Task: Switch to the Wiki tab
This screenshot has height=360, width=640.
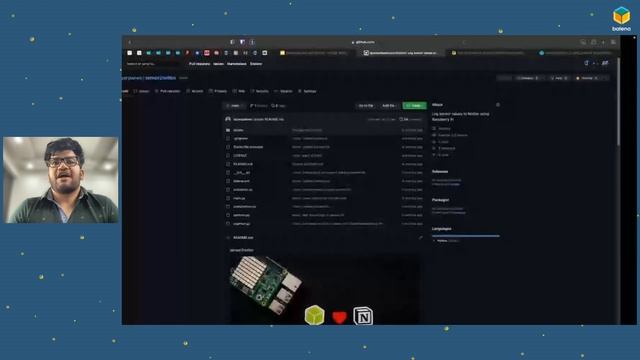Action: click(x=239, y=91)
